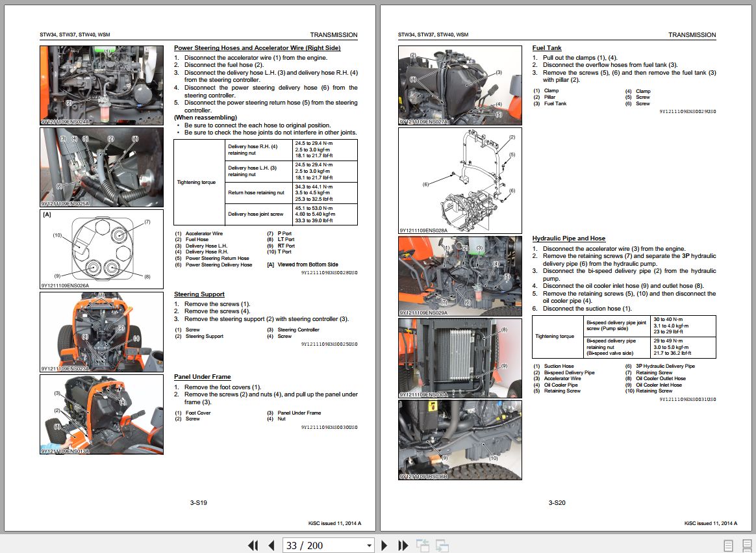Switch to single page layout
Image resolution: width=756 pixels, height=553 pixels.
(x=729, y=546)
